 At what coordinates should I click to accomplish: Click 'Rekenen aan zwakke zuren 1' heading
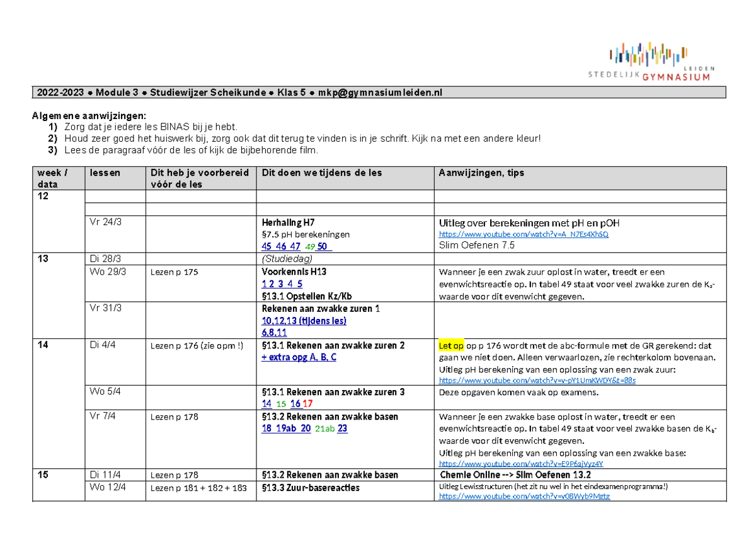pyautogui.click(x=321, y=309)
